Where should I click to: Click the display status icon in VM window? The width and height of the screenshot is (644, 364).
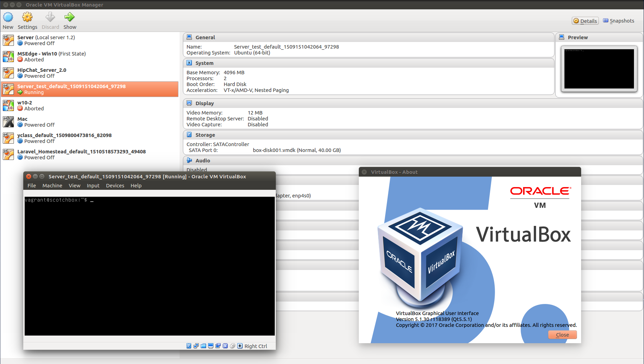click(x=210, y=346)
